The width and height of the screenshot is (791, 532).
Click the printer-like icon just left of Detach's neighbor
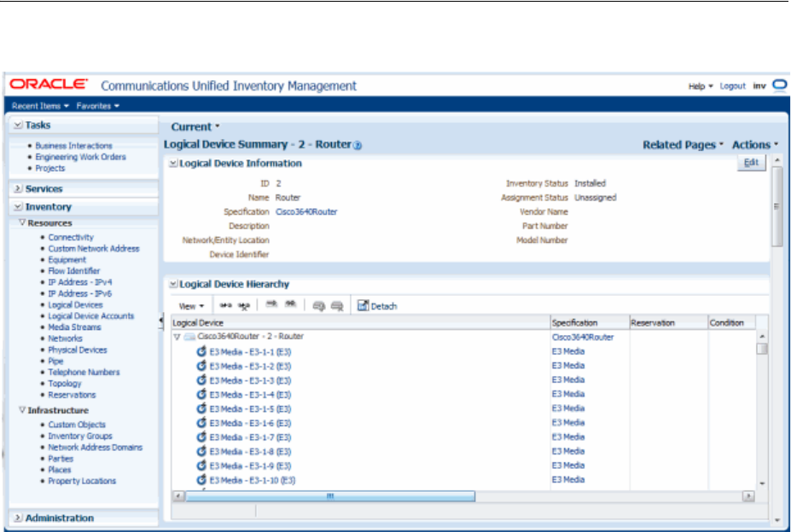click(318, 305)
